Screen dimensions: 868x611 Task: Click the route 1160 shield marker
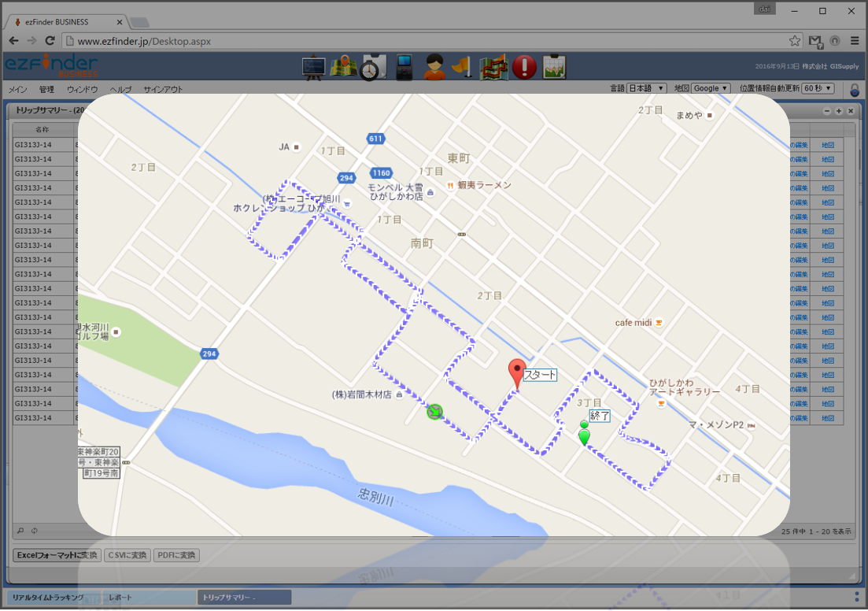(382, 173)
